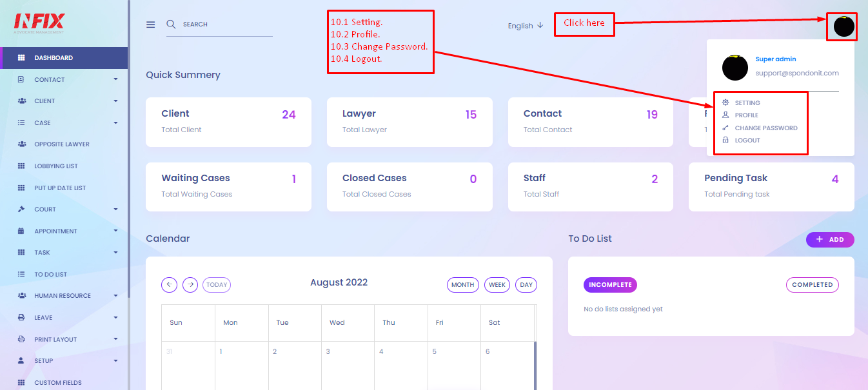Click the Print Layout printer icon
The image size is (868, 390).
tap(21, 339)
